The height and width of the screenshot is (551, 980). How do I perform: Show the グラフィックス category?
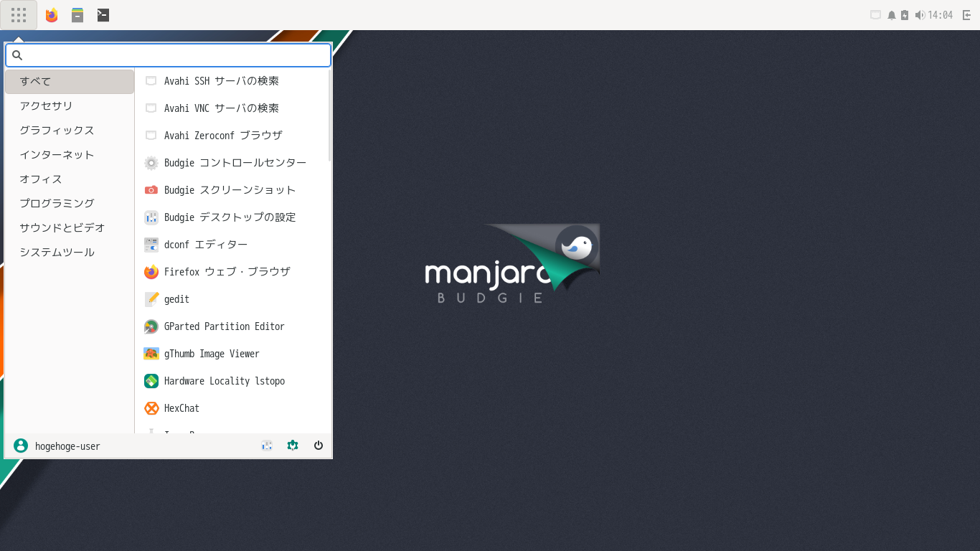pos(70,131)
